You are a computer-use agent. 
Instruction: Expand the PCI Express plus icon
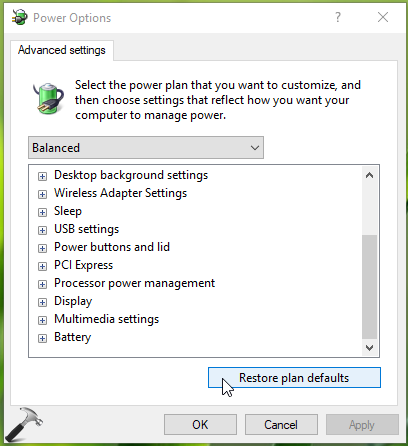pyautogui.click(x=42, y=266)
